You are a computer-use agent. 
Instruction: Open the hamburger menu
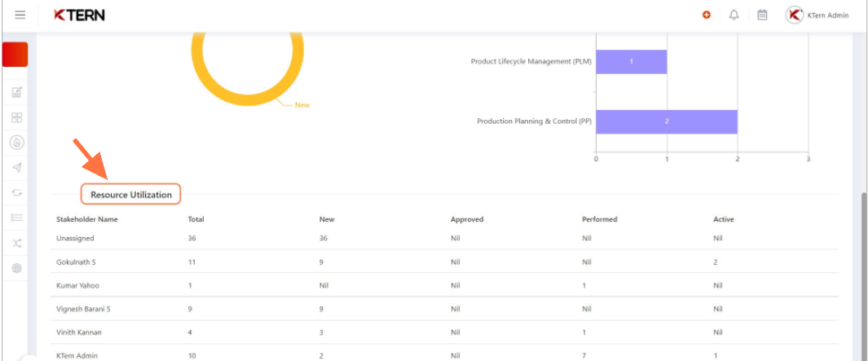pyautogui.click(x=20, y=15)
